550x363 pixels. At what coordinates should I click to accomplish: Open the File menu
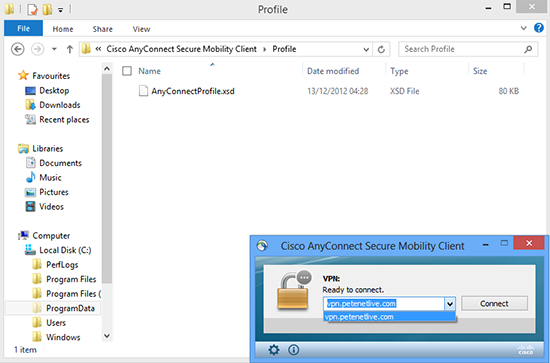[x=24, y=28]
